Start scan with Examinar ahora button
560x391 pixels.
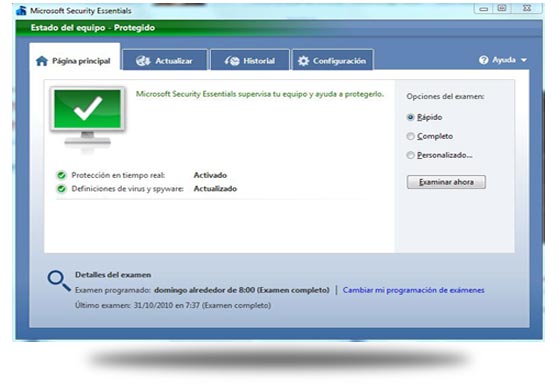click(x=446, y=182)
